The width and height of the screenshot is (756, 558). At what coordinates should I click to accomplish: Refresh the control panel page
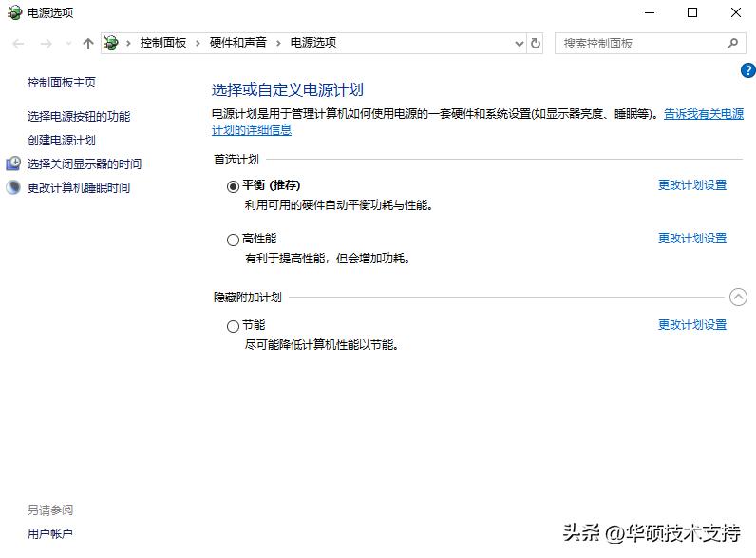coord(535,44)
